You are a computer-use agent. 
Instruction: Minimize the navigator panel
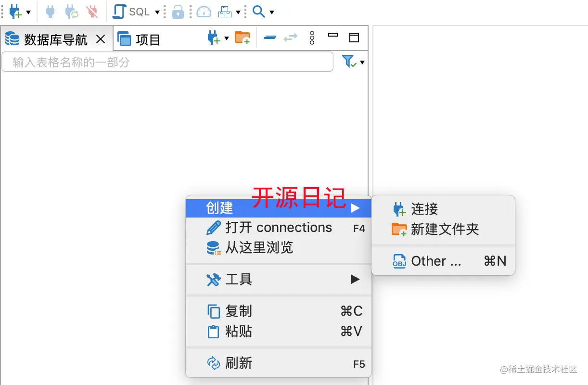(x=333, y=35)
